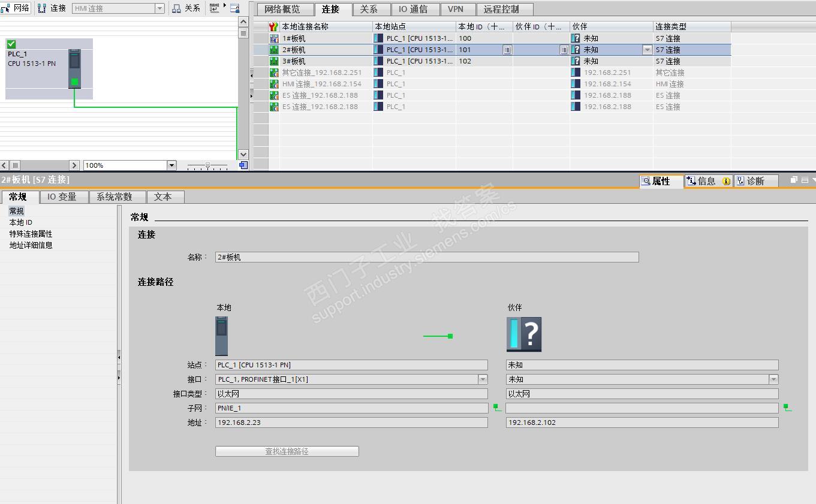
Task: Select 常规 in the properties navigation tree
Action: (x=16, y=211)
